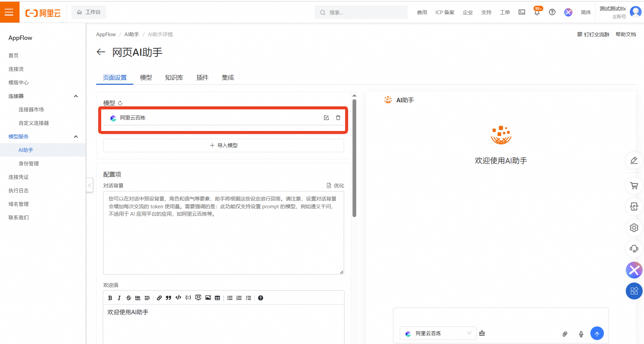Open the header help question-mark icon
This screenshot has height=344, width=644.
tap(552, 12)
